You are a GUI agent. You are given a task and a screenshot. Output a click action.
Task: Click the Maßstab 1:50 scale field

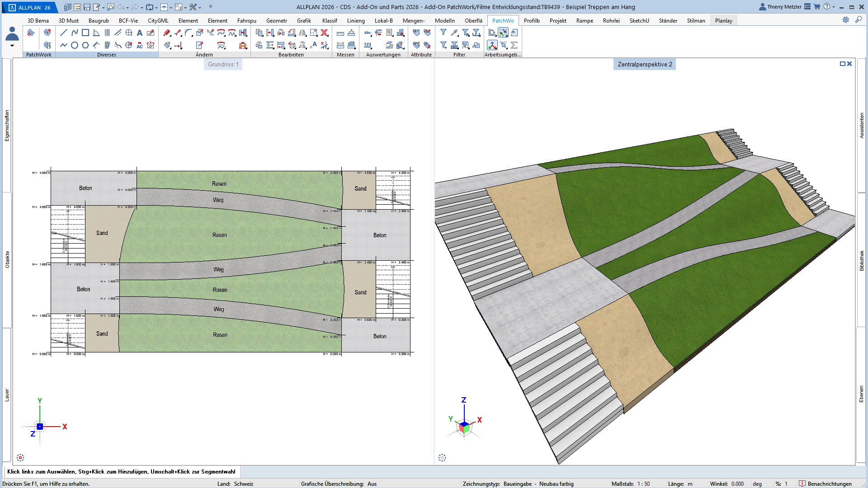(643, 483)
